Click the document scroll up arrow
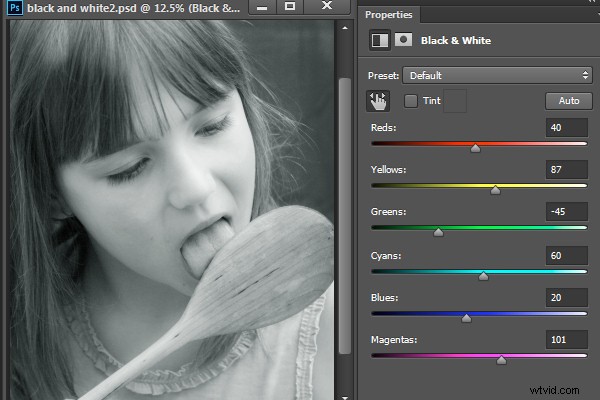 click(345, 28)
